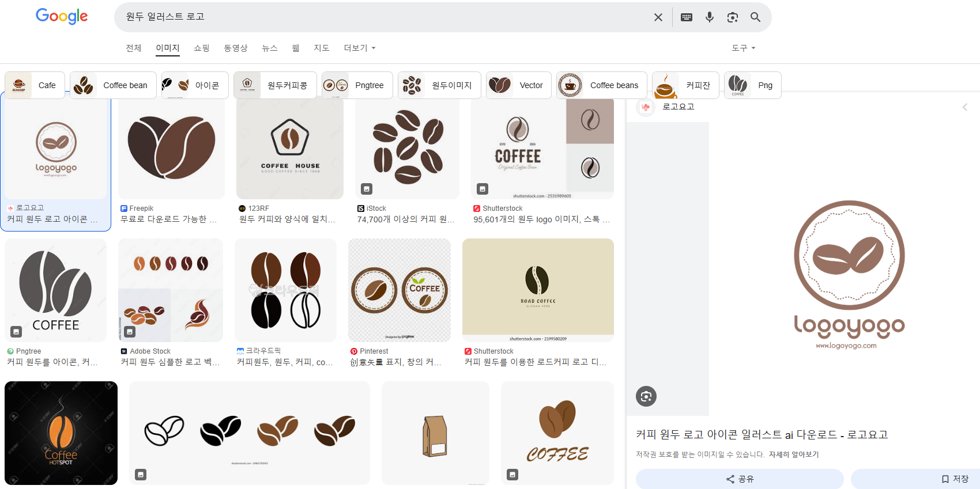Click into the search text field
Screen dimensions: 980x489
pos(380,17)
